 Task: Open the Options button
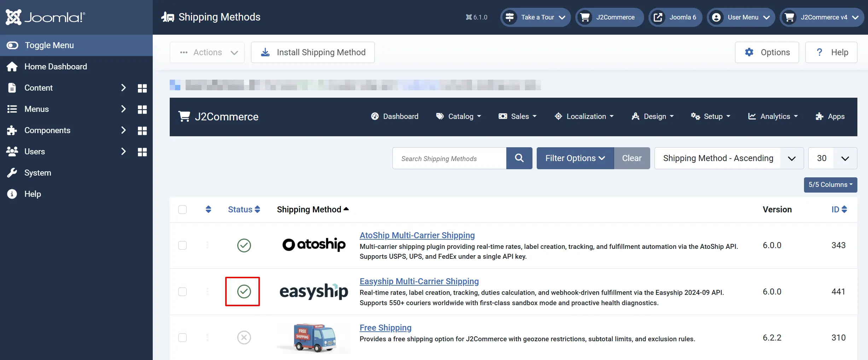767,52
